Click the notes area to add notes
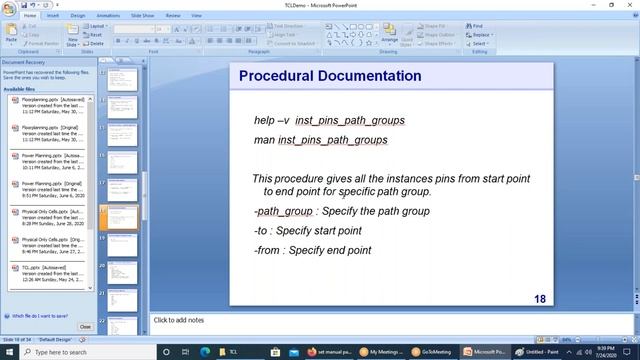Image resolution: width=640 pixels, height=360 pixels. tap(391, 324)
